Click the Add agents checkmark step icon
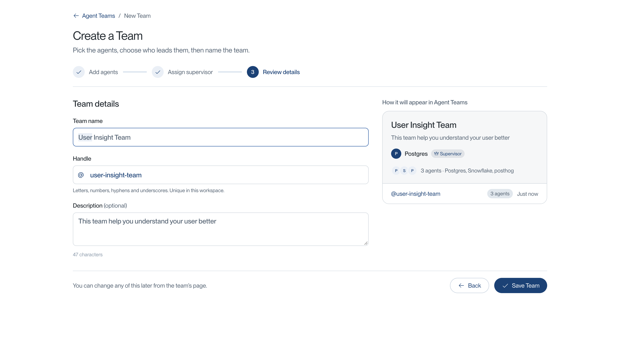The image size is (620, 364). coord(79,72)
